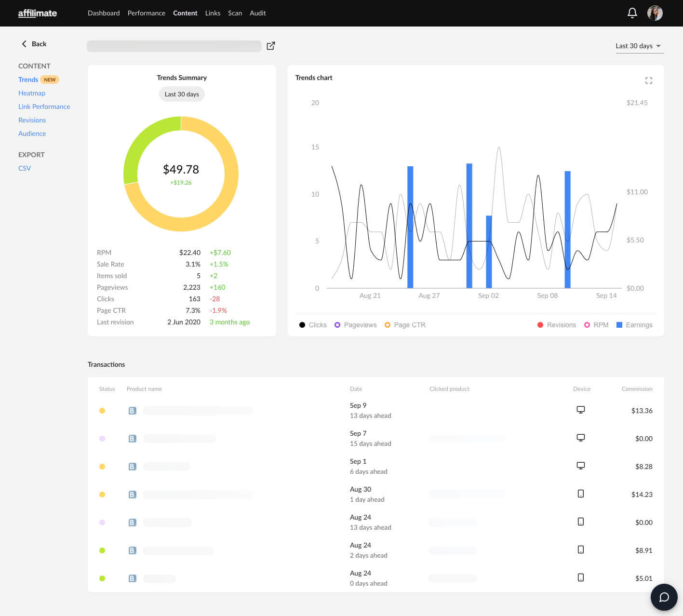Click desktop device icon for Sep 9 transaction

point(580,410)
